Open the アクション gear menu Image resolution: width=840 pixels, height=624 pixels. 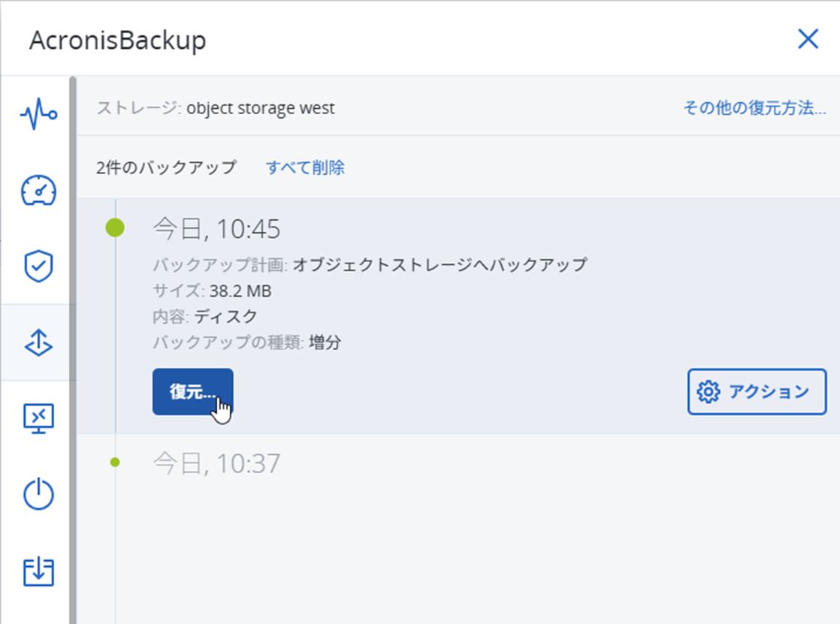tap(757, 391)
